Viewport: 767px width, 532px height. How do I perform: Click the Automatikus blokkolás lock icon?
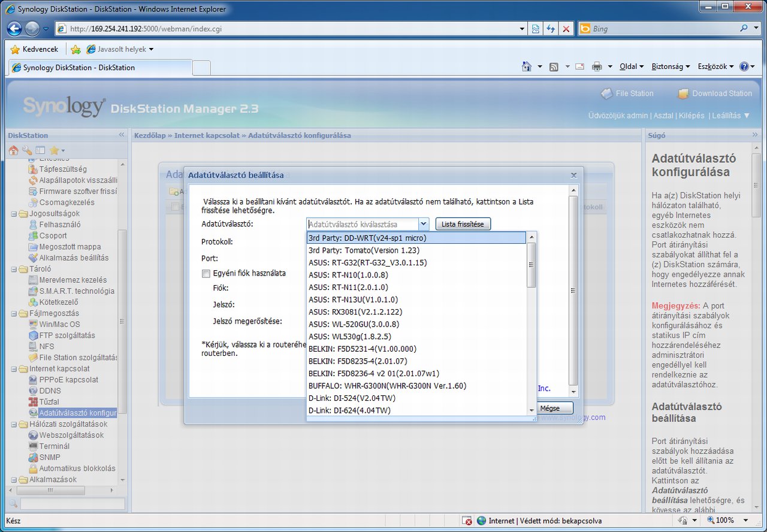(34, 468)
